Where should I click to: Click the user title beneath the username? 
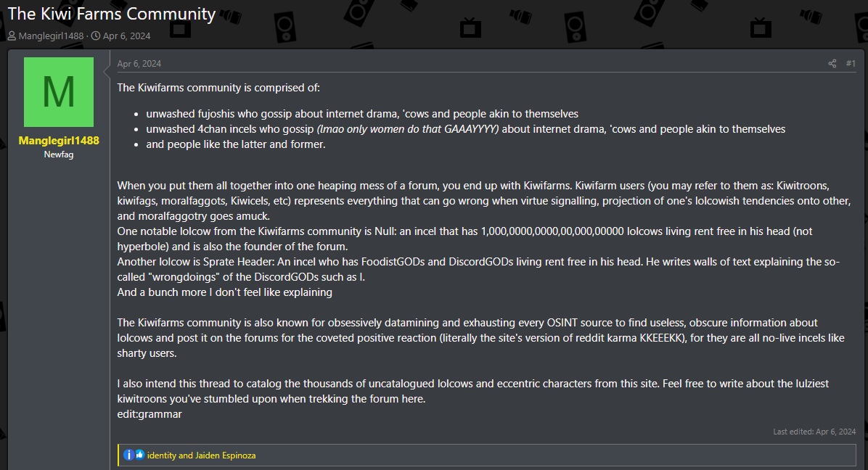point(59,154)
